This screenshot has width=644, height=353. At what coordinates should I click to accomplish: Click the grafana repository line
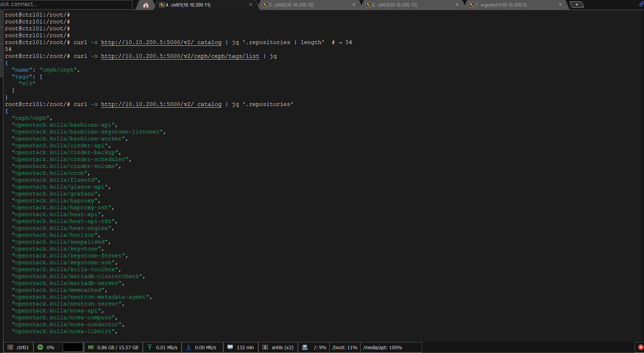pos(56,194)
